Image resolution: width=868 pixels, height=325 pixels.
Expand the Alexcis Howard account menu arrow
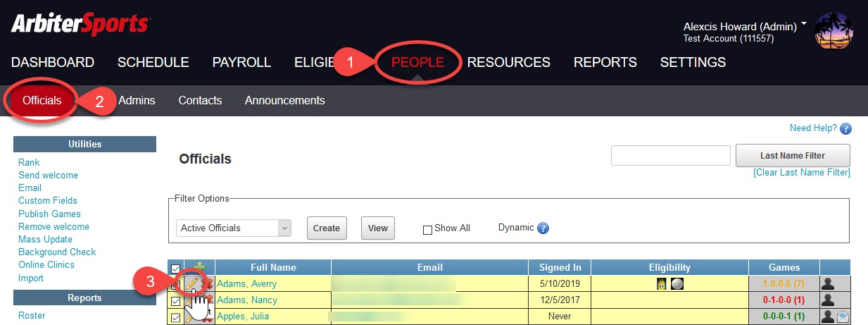click(804, 25)
